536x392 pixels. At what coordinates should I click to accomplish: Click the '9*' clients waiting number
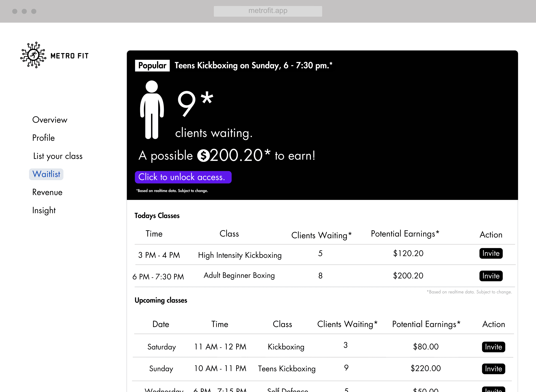click(196, 104)
